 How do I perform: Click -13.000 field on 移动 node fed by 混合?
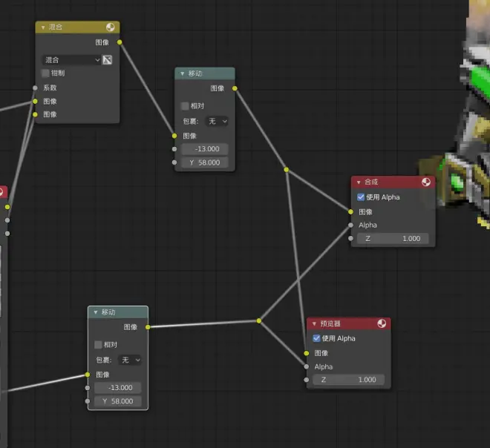(x=205, y=149)
